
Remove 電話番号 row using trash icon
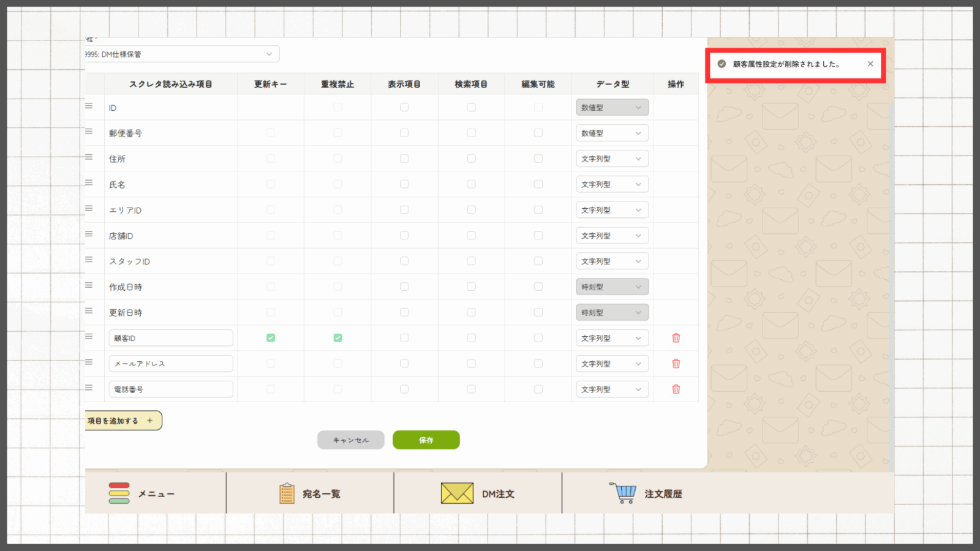(676, 389)
